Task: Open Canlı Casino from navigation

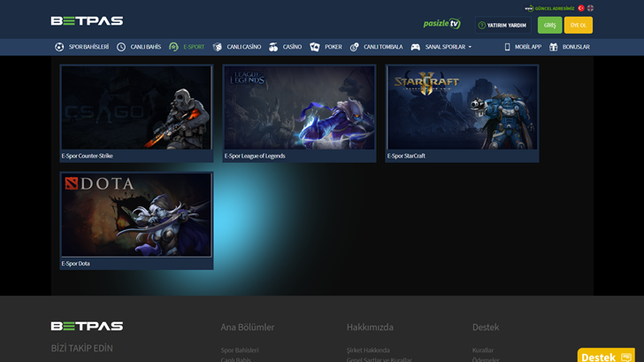Action: (x=244, y=47)
